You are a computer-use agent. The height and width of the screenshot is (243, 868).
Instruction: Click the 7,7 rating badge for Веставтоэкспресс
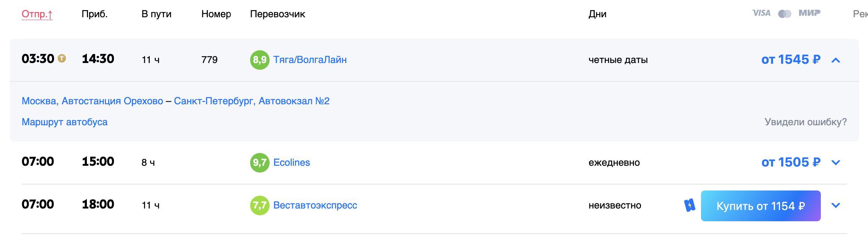260,205
